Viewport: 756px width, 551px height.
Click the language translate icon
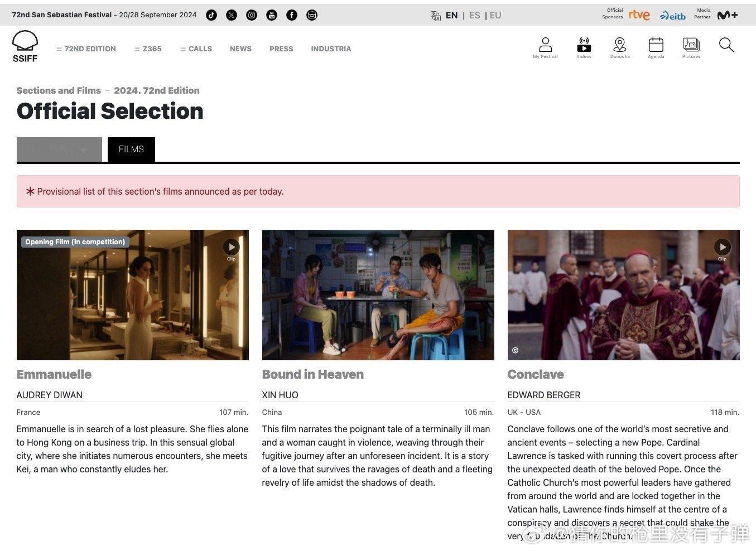(436, 16)
